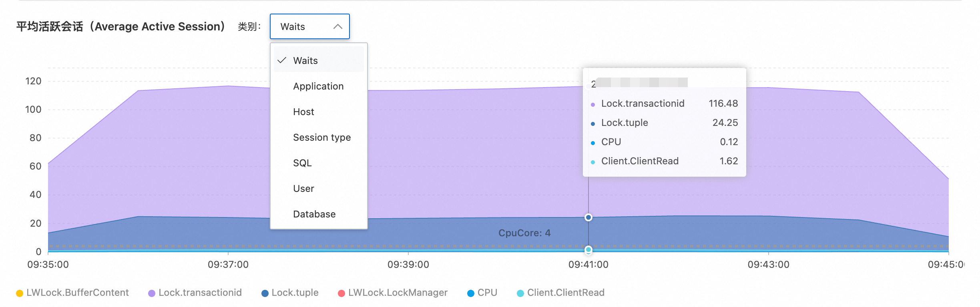The image size is (980, 307).
Task: Click the Lock.tuple data point marker on chart
Action: tap(588, 217)
